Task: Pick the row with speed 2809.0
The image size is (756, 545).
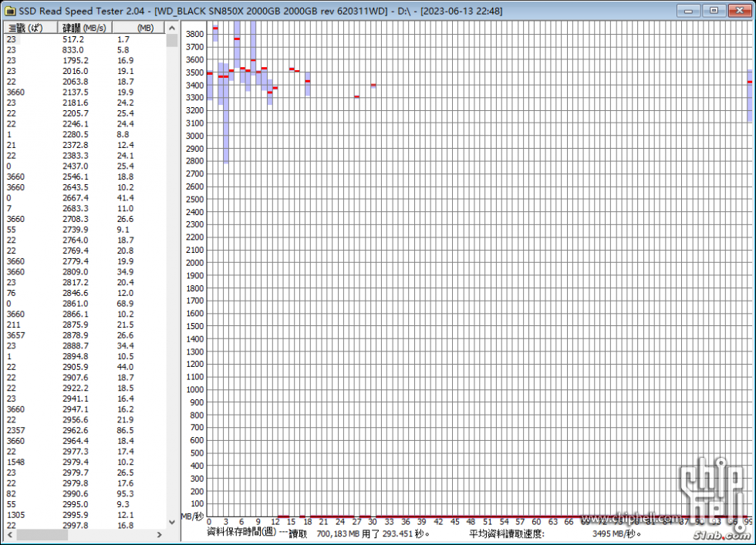Action: pyautogui.click(x=85, y=272)
